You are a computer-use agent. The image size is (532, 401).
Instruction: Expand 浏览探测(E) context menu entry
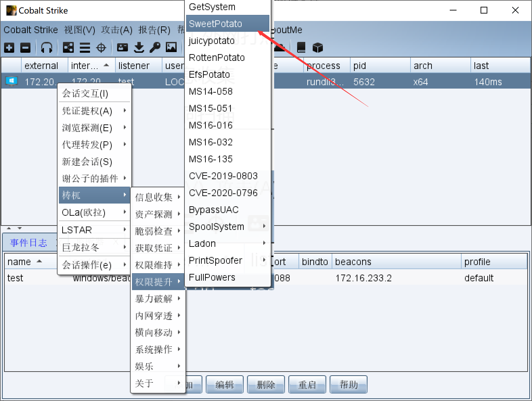pyautogui.click(x=94, y=128)
